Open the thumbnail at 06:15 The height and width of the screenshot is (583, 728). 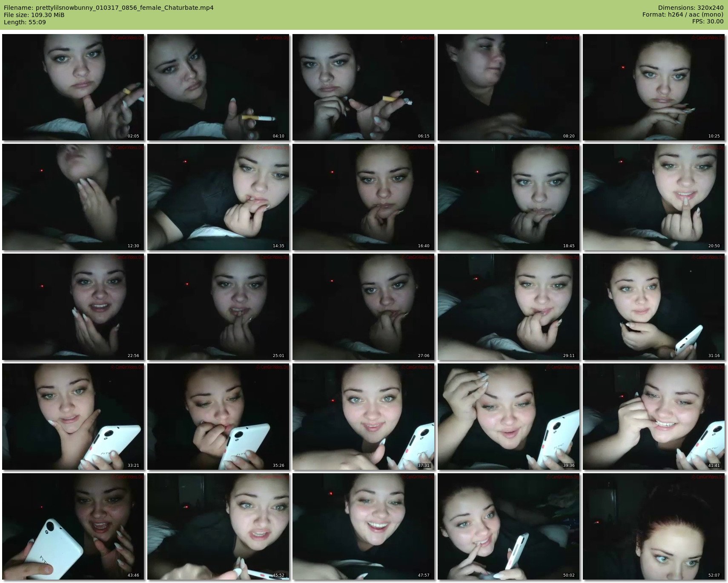click(x=363, y=87)
